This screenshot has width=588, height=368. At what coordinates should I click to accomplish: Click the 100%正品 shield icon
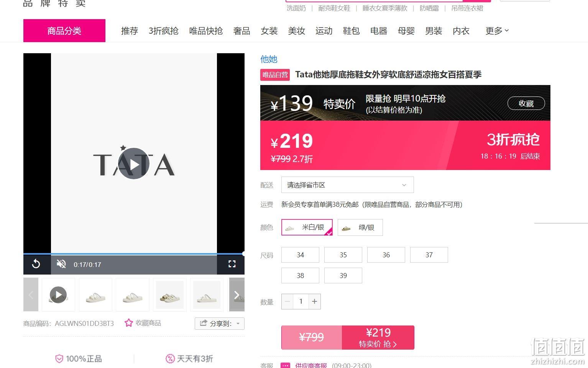click(x=59, y=359)
